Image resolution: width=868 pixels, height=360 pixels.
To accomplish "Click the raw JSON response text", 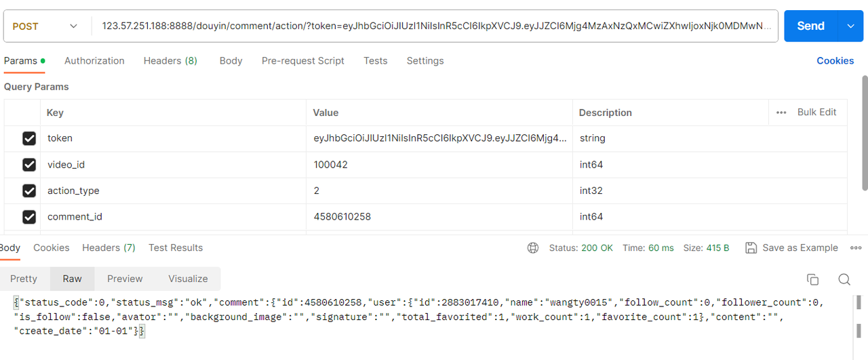I will pyautogui.click(x=419, y=317).
